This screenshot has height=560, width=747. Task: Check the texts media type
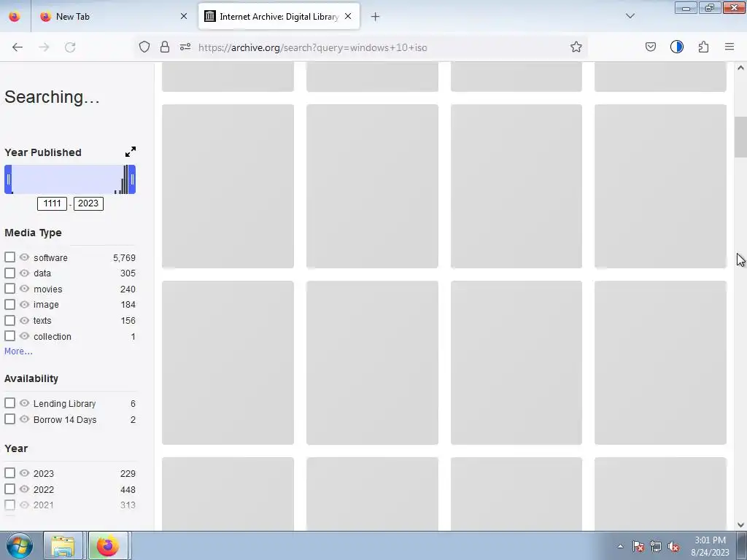pos(9,321)
